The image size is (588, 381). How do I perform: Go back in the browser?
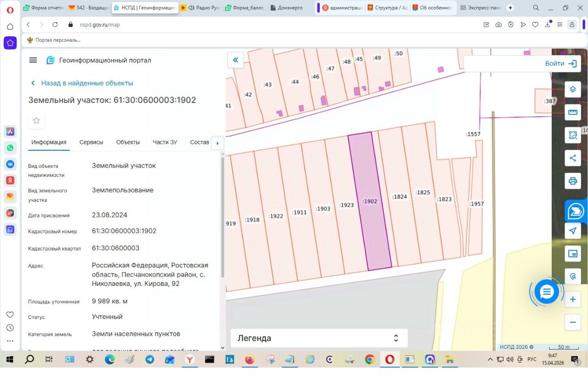pos(28,25)
